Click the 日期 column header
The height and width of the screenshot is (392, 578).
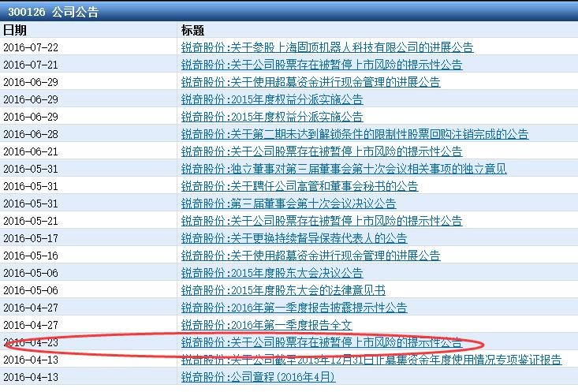[15, 30]
